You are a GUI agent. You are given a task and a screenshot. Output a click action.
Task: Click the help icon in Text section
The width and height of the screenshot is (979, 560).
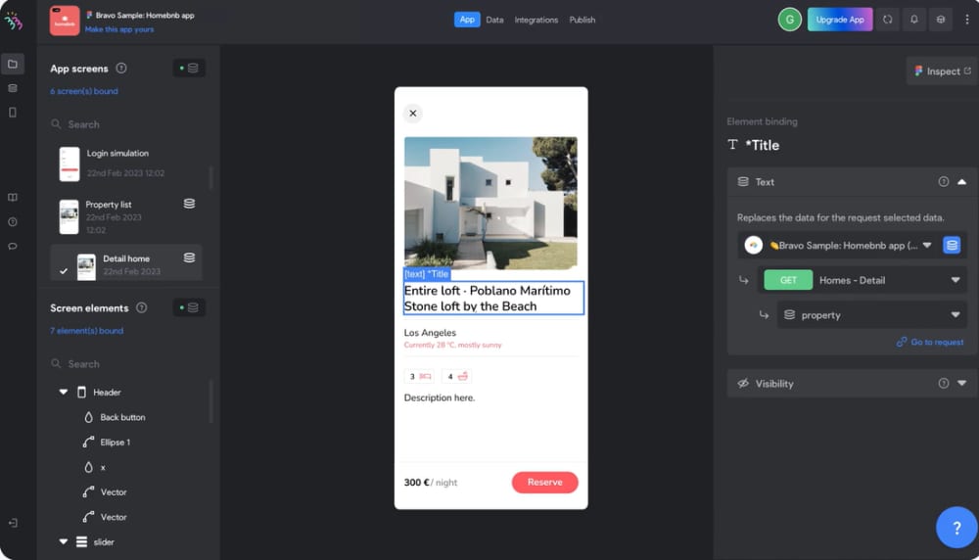pyautogui.click(x=944, y=182)
